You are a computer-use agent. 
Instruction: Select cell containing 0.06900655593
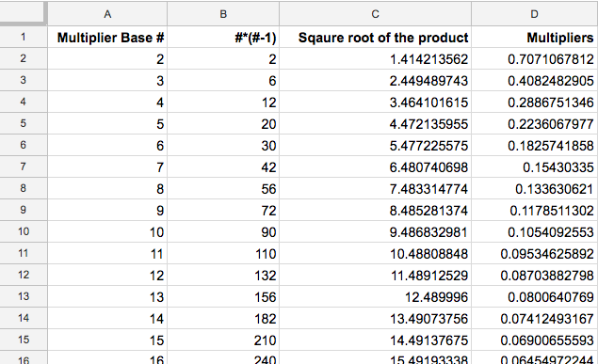click(535, 340)
